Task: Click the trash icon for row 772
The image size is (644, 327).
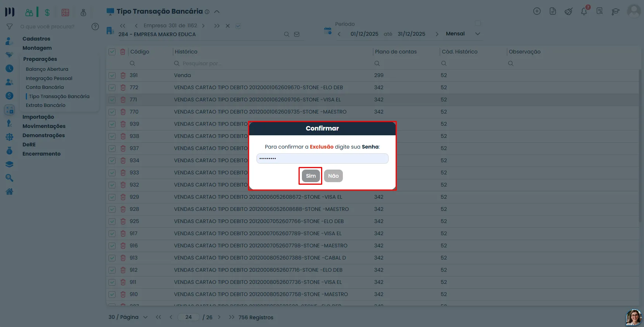Action: pos(123,87)
